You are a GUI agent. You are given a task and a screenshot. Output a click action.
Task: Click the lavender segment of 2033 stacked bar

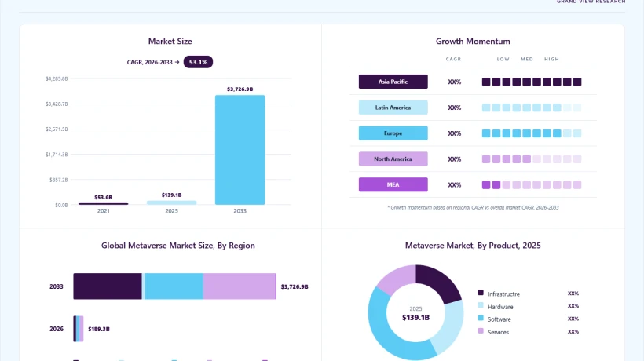click(x=240, y=286)
